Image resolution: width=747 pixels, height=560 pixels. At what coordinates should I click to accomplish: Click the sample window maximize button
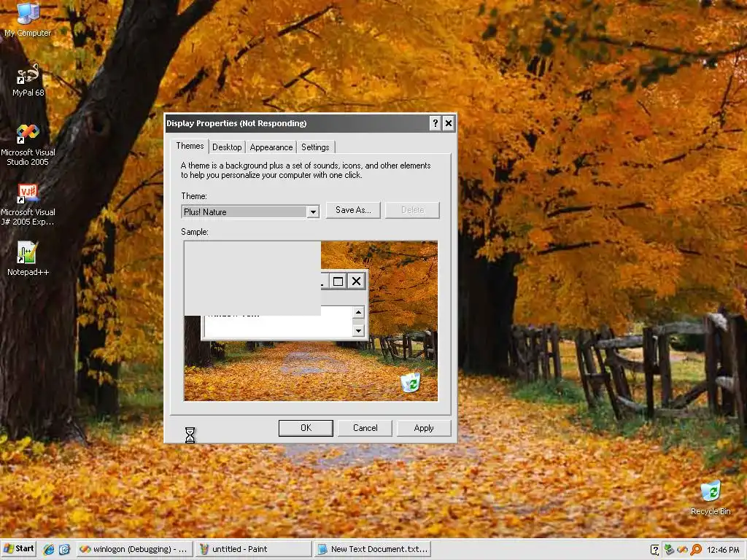coord(338,281)
